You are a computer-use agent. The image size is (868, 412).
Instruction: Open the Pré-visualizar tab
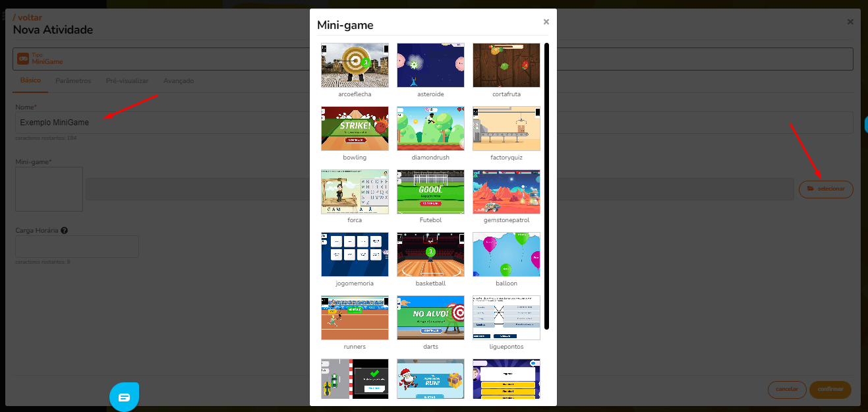click(x=127, y=80)
